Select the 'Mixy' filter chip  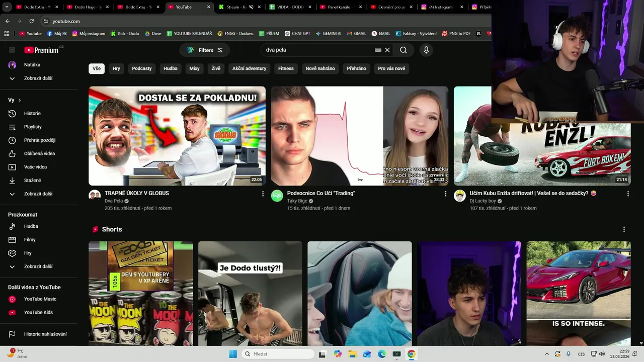[195, 68]
